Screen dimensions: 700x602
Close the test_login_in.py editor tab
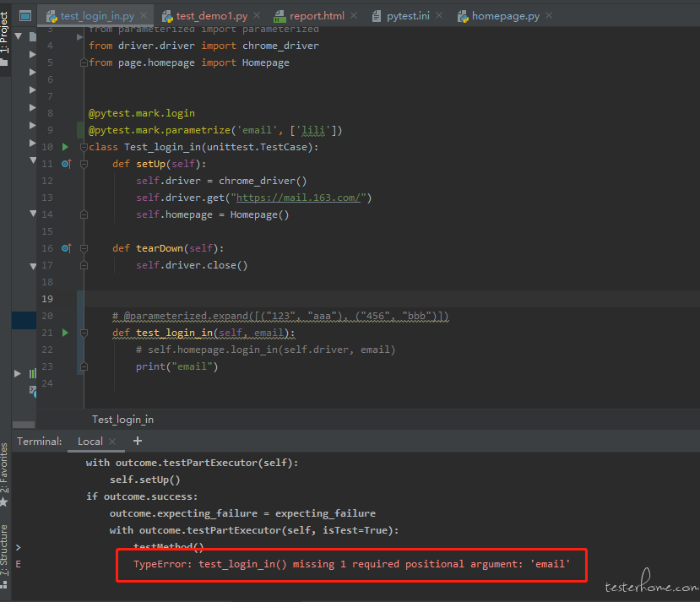144,15
